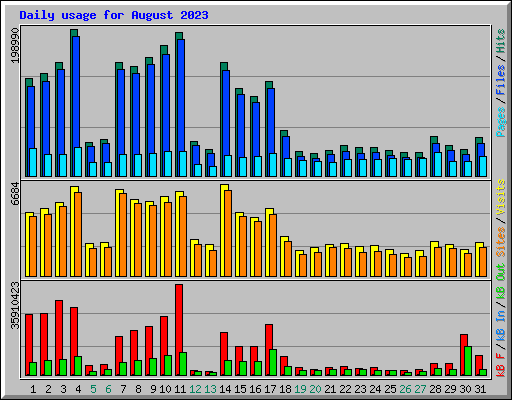Click green weekend day label 13
The image size is (512, 400).
pyautogui.click(x=210, y=389)
